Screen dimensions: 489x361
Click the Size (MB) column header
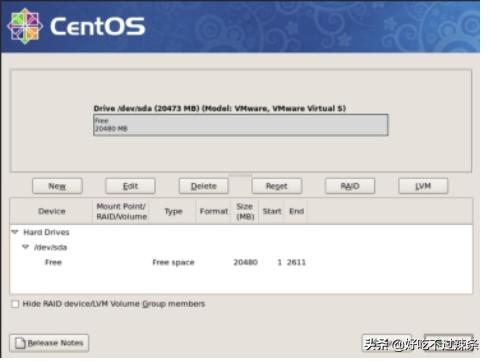245,211
